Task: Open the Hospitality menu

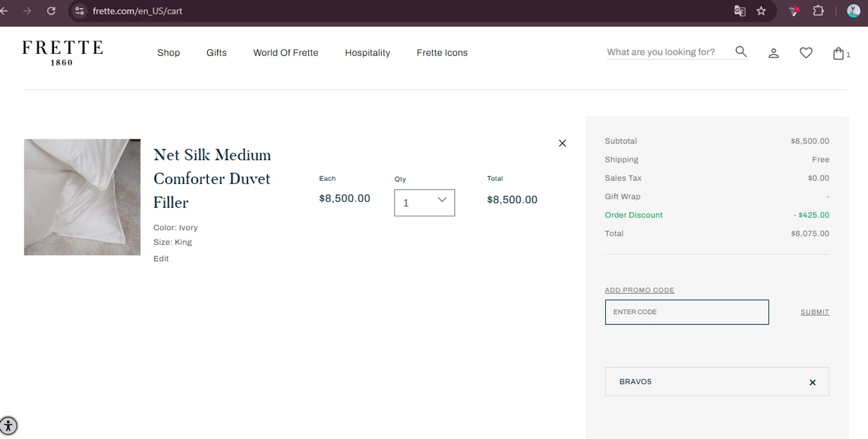Action: click(367, 53)
